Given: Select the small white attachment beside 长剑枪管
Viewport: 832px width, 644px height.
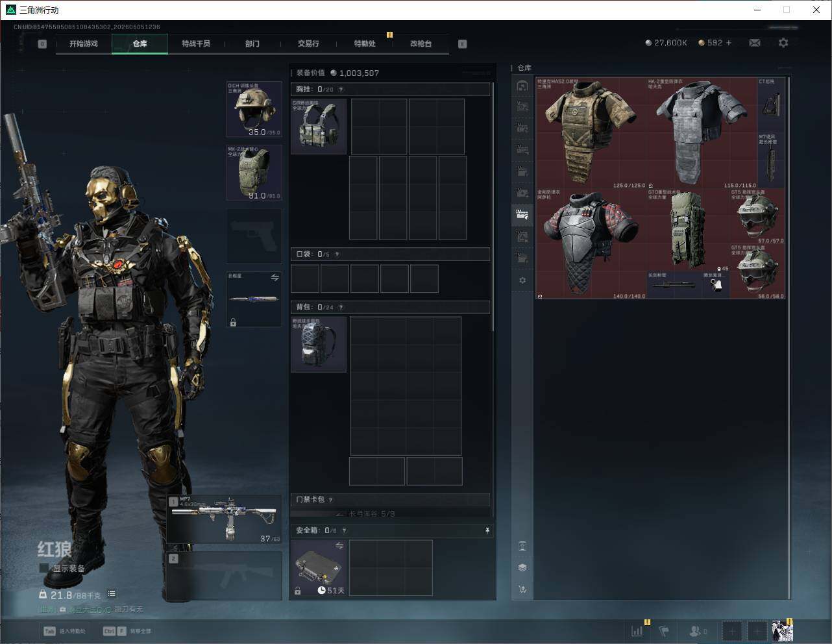Looking at the screenshot, I should coord(716,286).
